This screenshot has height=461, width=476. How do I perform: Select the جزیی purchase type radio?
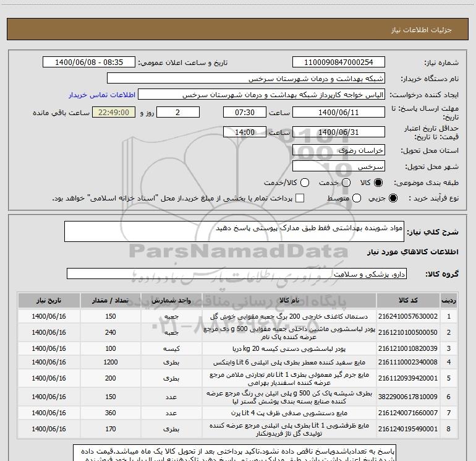(x=393, y=198)
